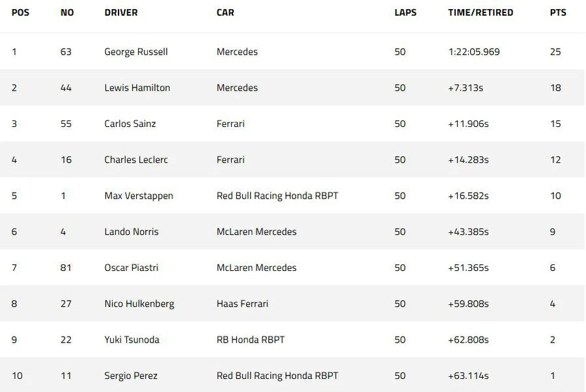Select Oscar Piastri row name

[x=131, y=268]
